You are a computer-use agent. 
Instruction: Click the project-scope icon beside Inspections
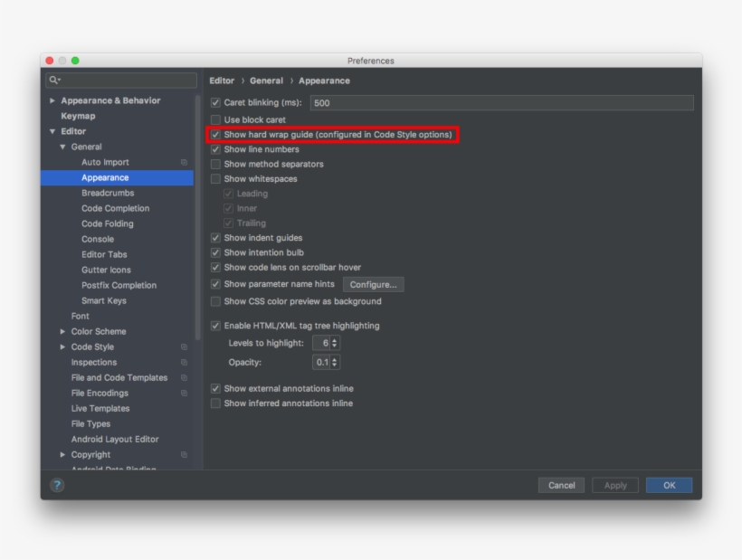(184, 363)
